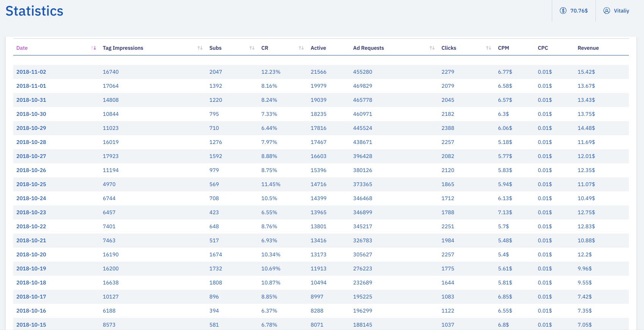The height and width of the screenshot is (330, 644).
Task: Click Revenue value 11.07$
Action: coord(586,184)
